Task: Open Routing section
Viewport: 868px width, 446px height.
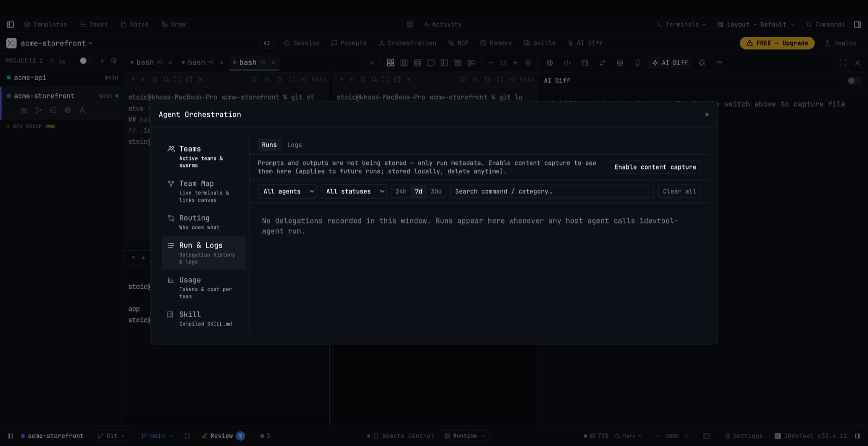Action: (x=204, y=222)
